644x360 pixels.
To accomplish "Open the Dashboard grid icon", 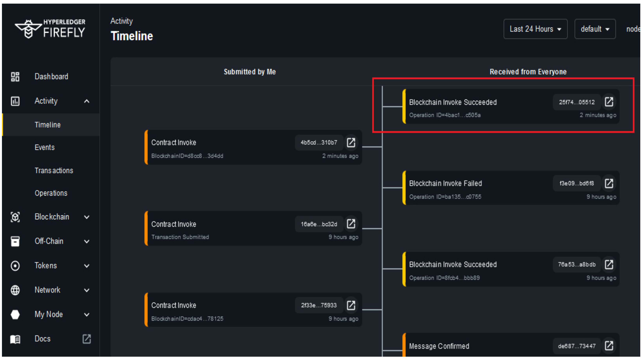I will pos(15,76).
